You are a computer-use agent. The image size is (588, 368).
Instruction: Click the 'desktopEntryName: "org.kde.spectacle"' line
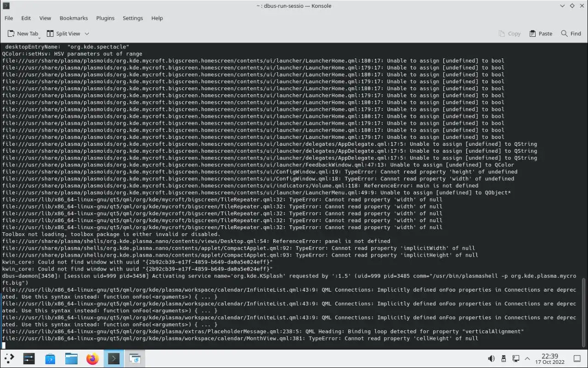(67, 47)
